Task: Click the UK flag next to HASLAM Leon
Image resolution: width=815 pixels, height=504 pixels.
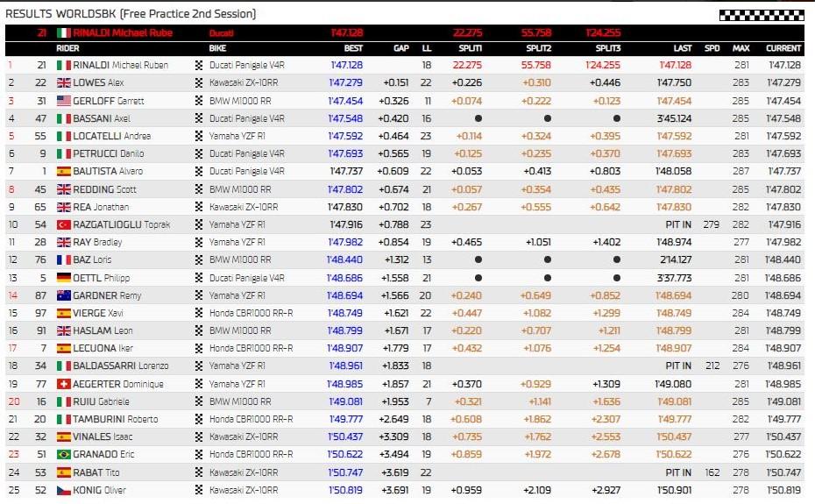Action: click(x=63, y=330)
